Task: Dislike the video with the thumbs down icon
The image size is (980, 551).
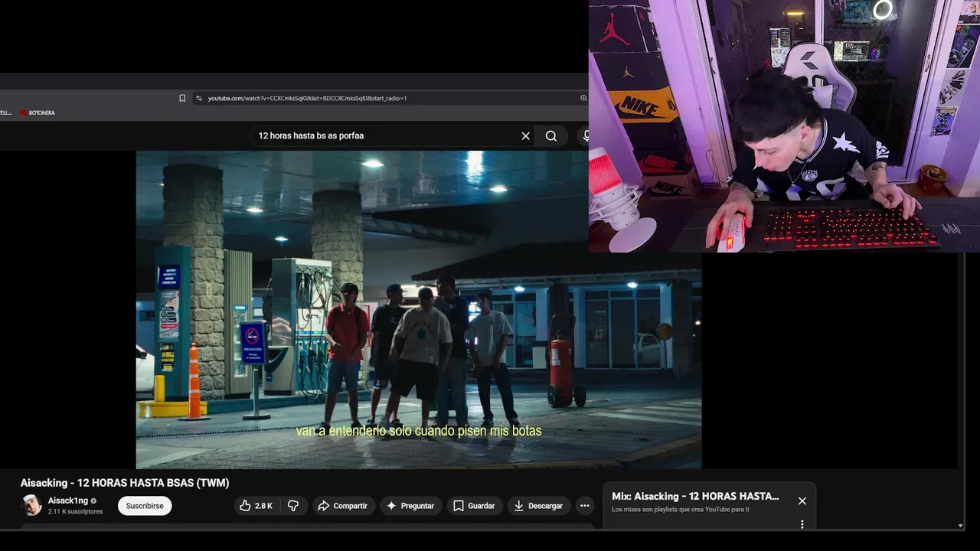Action: 293,506
